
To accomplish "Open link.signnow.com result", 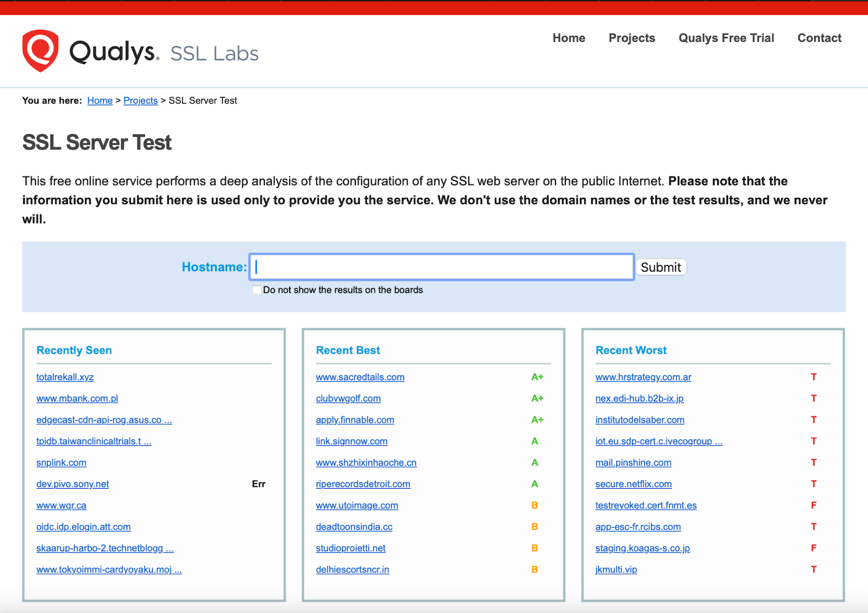I will tap(352, 441).
